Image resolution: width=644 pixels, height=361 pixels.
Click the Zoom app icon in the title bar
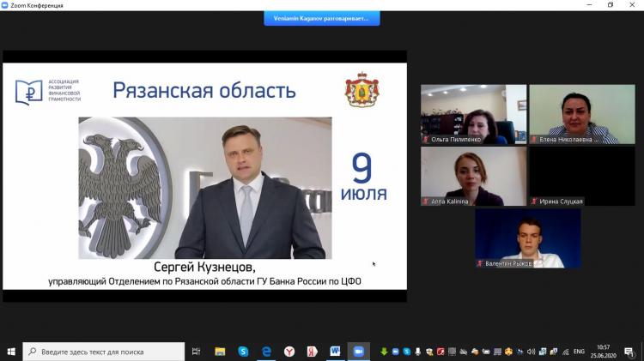coord(4,5)
